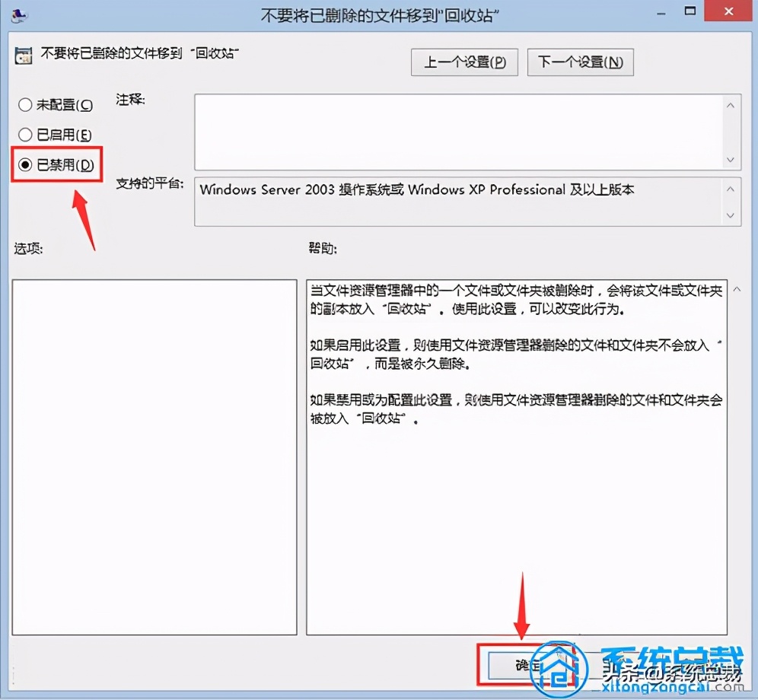758x700 pixels.
Task: Click the 上一个设置(P) button
Action: coord(464,62)
